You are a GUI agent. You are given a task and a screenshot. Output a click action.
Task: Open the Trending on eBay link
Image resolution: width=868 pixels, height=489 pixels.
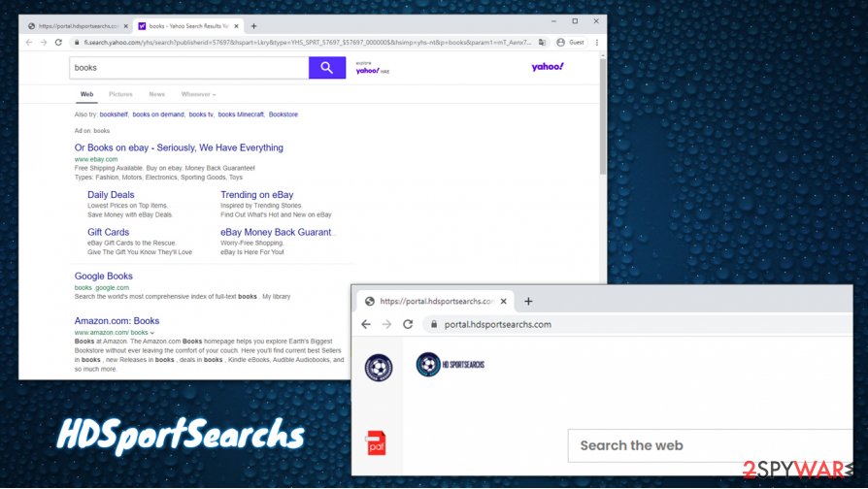click(x=257, y=195)
